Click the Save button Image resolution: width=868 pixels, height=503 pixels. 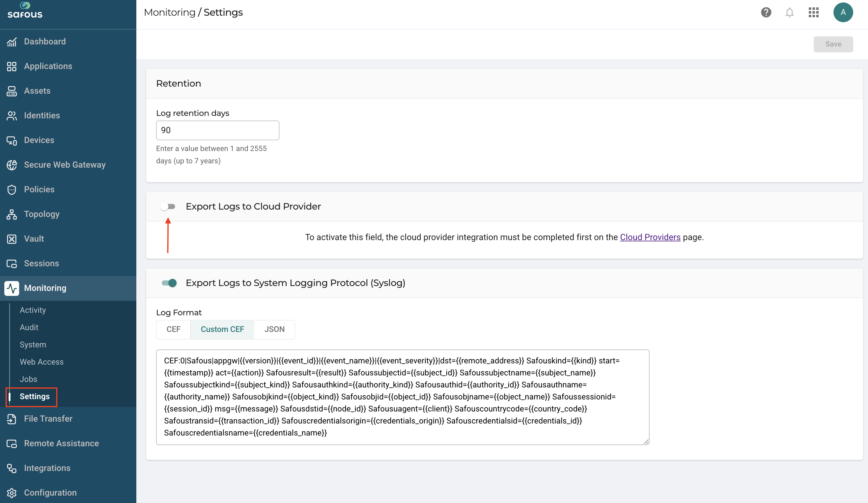833,44
